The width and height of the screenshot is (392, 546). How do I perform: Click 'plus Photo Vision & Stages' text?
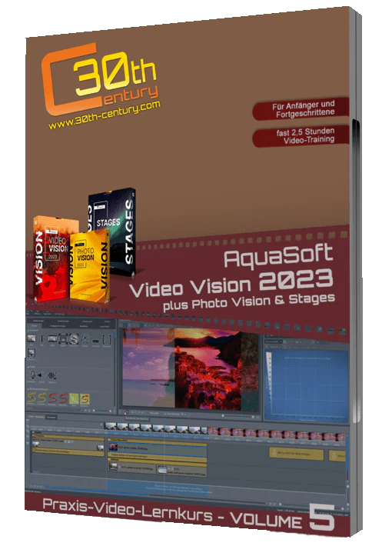coord(249,302)
